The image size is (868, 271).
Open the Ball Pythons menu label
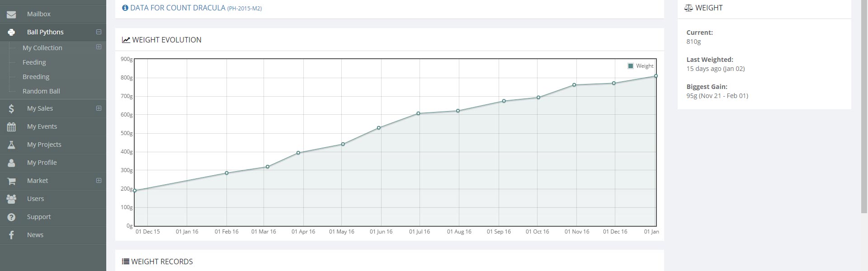tap(45, 32)
